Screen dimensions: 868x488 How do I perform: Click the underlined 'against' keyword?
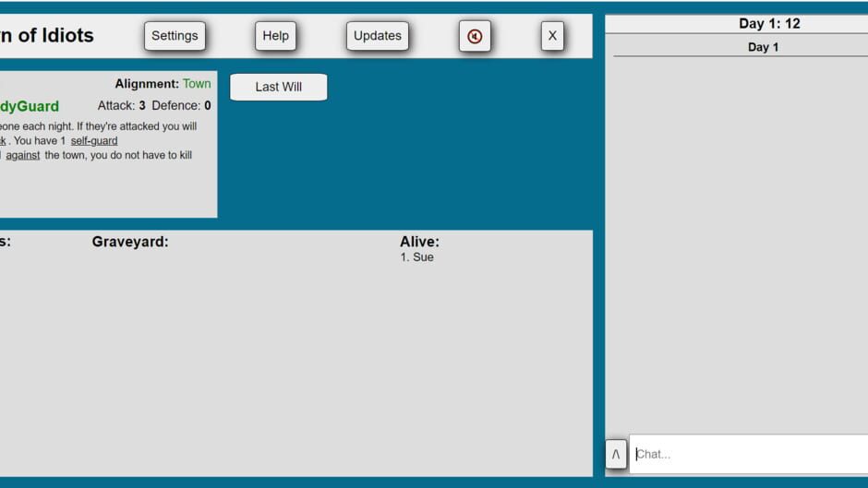[23, 156]
